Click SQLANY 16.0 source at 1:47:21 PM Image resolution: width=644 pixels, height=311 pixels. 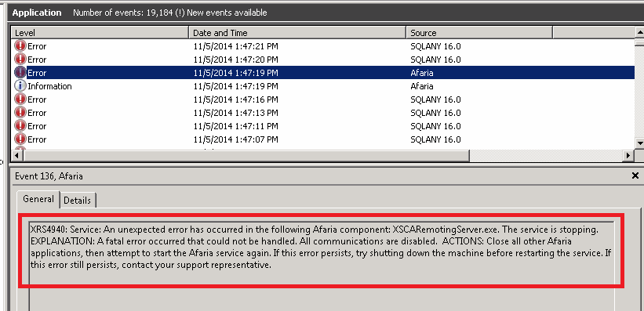point(435,46)
